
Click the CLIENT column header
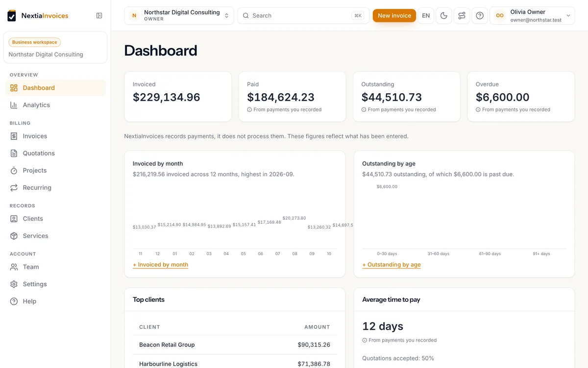pos(149,327)
